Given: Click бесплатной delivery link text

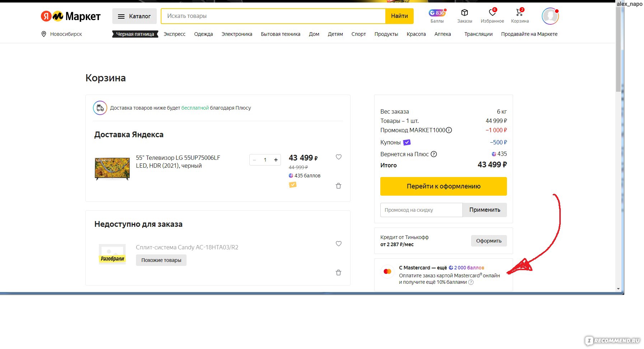Looking at the screenshot, I should coord(195,108).
